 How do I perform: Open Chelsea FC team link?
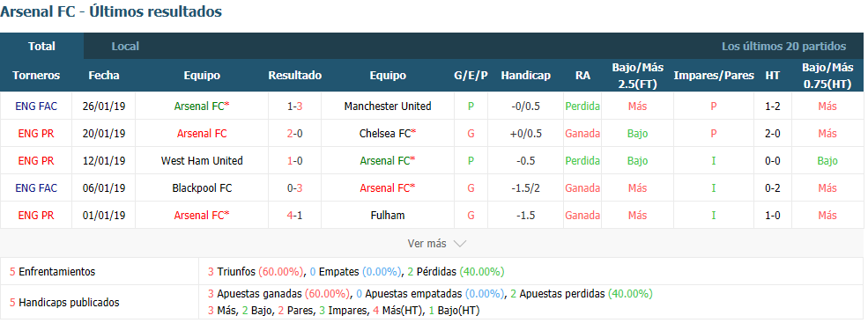(x=388, y=133)
